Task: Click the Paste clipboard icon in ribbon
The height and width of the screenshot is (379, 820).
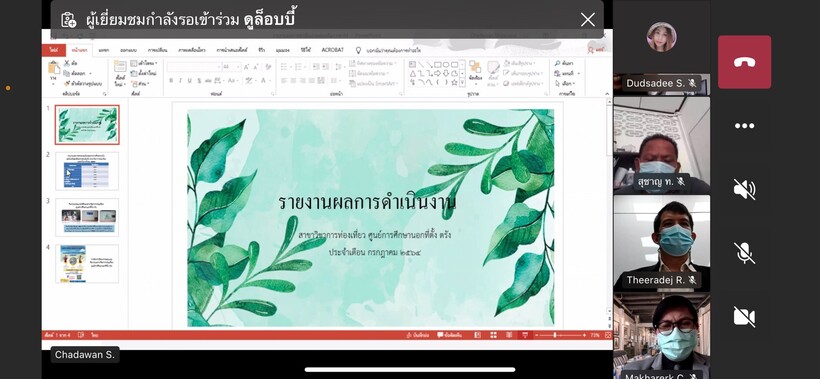Action: coord(53,69)
